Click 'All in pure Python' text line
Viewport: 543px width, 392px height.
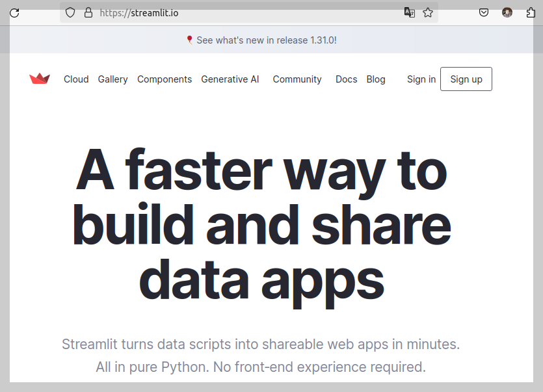(x=261, y=367)
